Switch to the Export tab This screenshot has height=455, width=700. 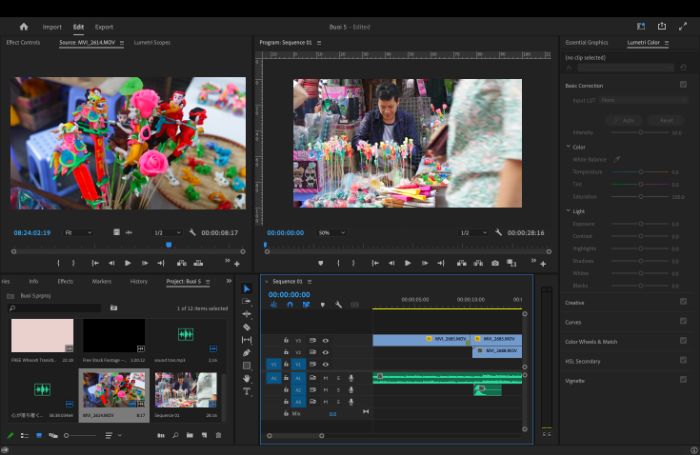tap(104, 27)
